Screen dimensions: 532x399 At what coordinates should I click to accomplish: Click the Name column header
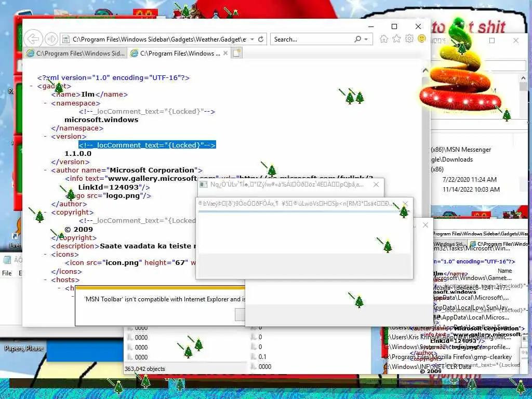pyautogui.click(x=505, y=271)
